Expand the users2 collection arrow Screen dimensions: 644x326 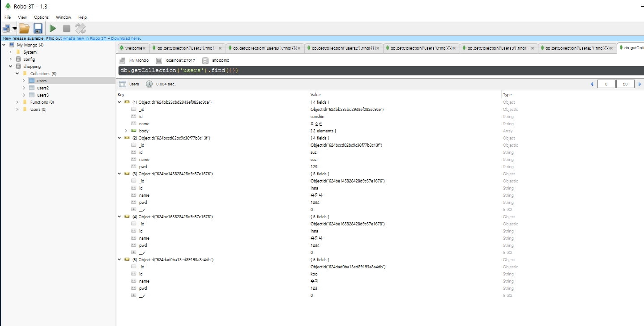[x=24, y=88]
